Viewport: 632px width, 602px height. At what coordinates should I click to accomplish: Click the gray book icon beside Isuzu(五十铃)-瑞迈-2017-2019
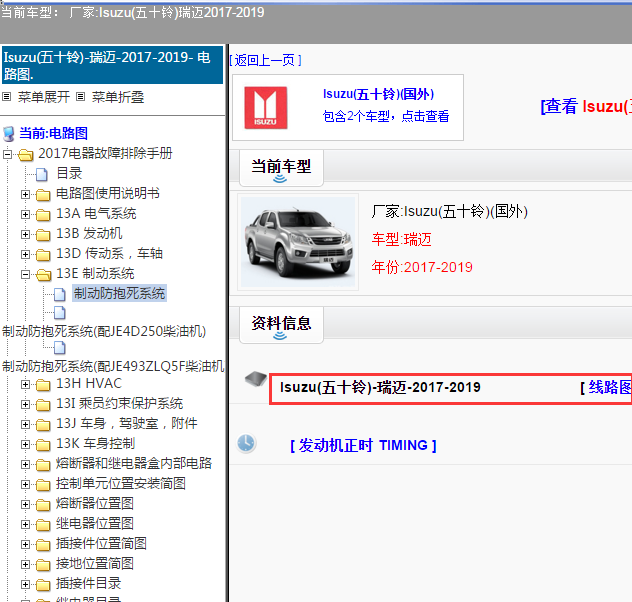pos(256,379)
